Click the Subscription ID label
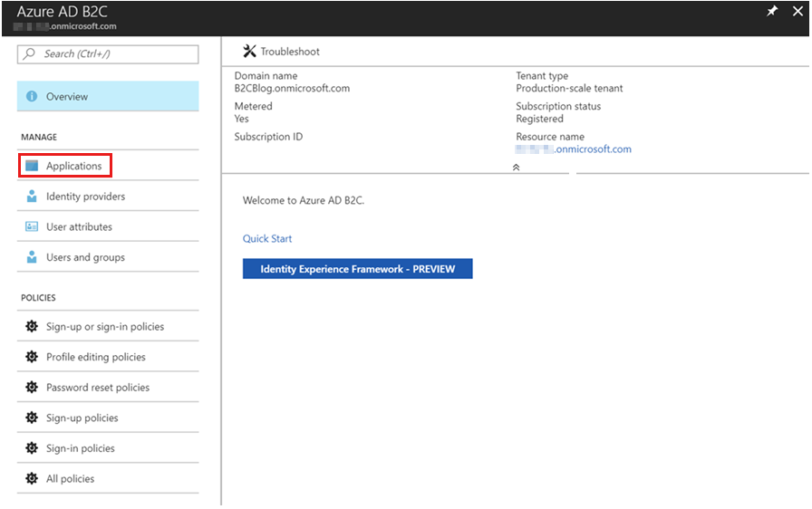 pos(268,137)
